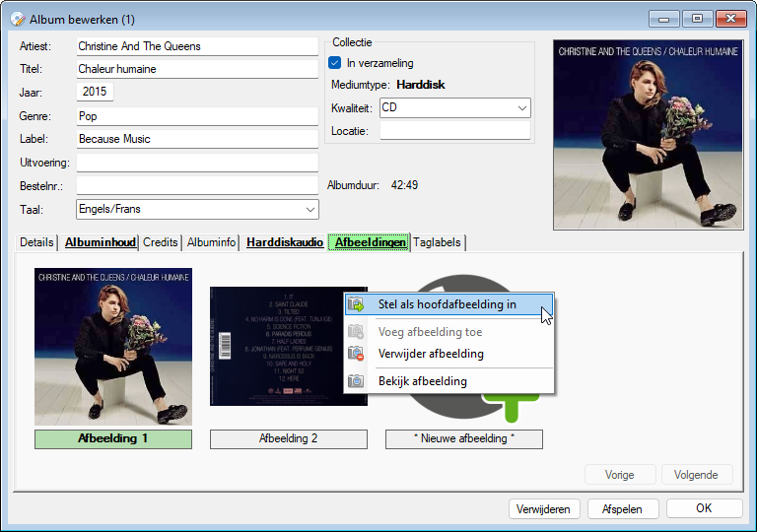Click the green plus new image icon
Screen dimensions: 757x532
point(512,408)
